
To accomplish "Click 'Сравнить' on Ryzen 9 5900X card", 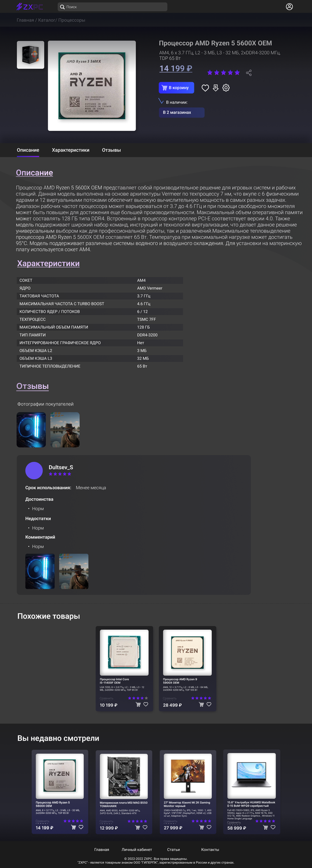I will point(170,698).
